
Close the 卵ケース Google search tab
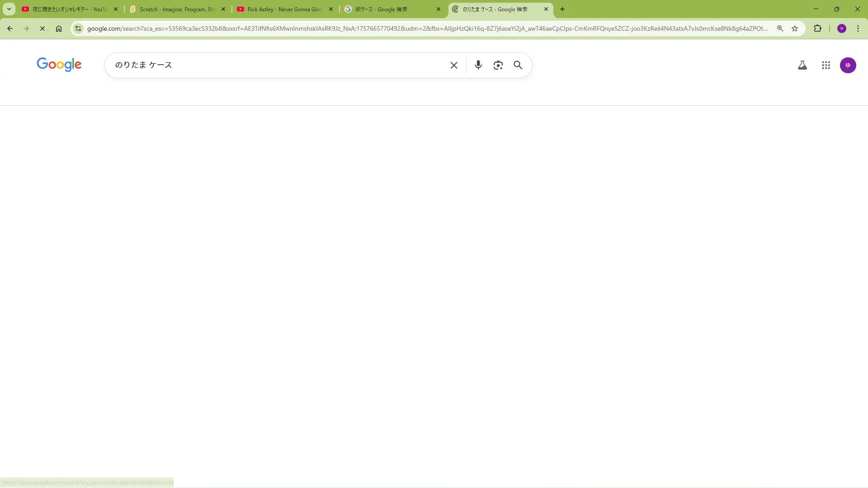[438, 9]
